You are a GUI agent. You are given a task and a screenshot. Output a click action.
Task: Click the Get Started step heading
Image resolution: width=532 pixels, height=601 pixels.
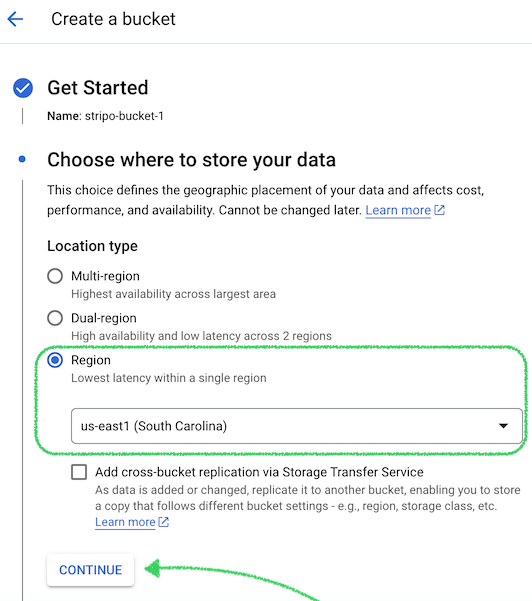[x=98, y=88]
